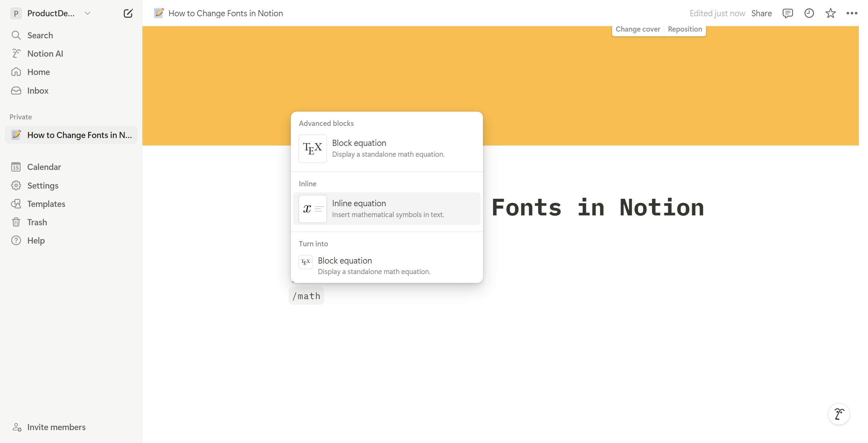Open Notion AI from sidebar
The width and height of the screenshot is (868, 443).
point(71,54)
